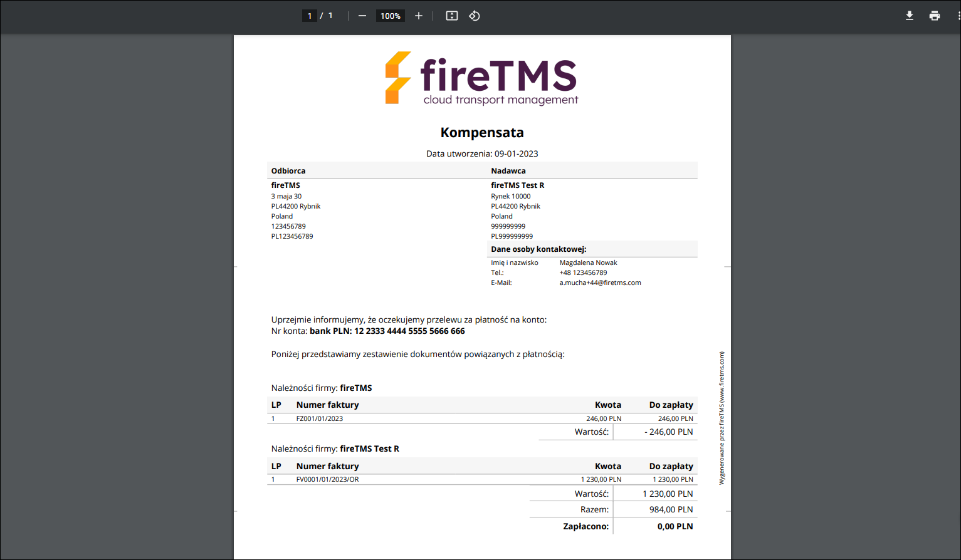The width and height of the screenshot is (961, 560).
Task: Select the 100% zoom level field
Action: click(391, 16)
